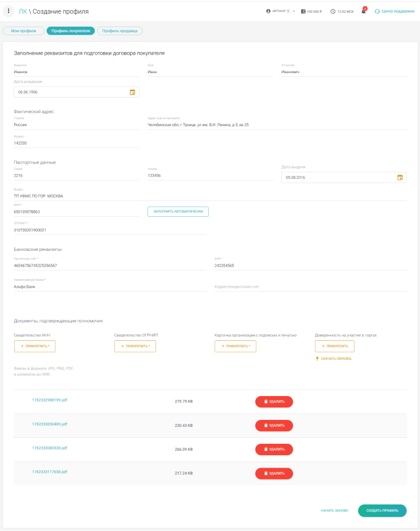Open calendar for Дата выдачи field

click(x=400, y=177)
